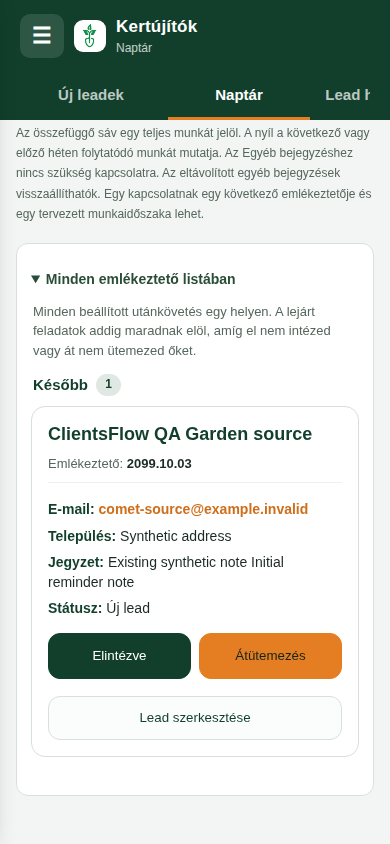This screenshot has width=390, height=844.
Task: Click the reminder date 2099.10.03
Action: pyautogui.click(x=159, y=464)
